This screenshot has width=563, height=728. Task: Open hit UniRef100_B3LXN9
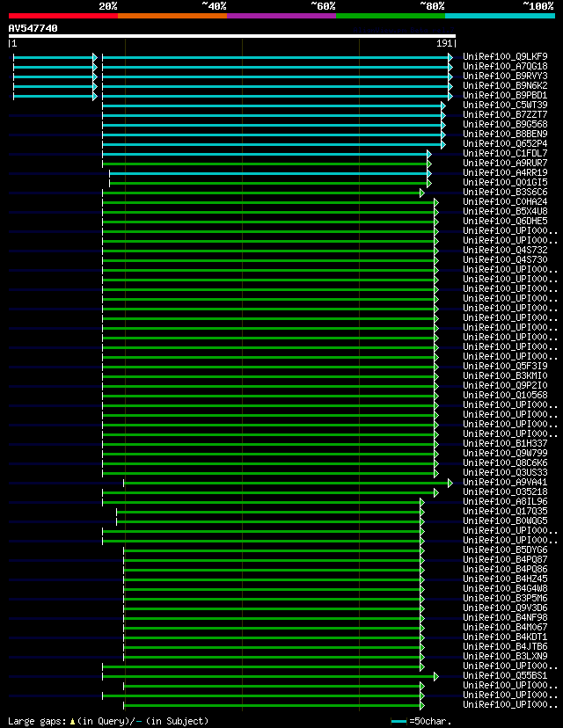(505, 657)
